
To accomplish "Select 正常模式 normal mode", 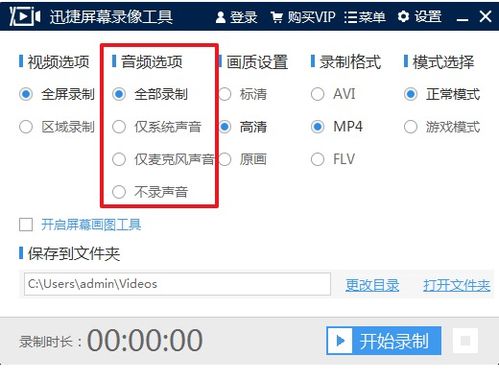I will [x=442, y=94].
